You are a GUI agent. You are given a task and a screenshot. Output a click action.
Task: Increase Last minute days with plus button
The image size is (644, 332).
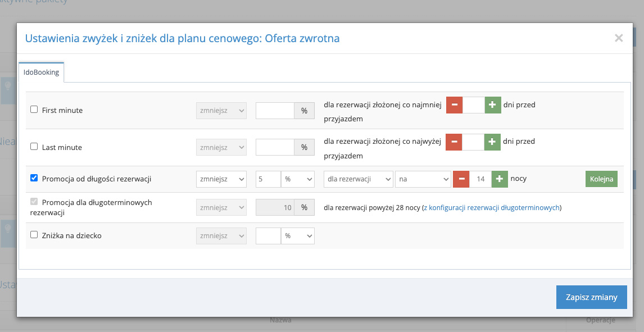pos(492,142)
